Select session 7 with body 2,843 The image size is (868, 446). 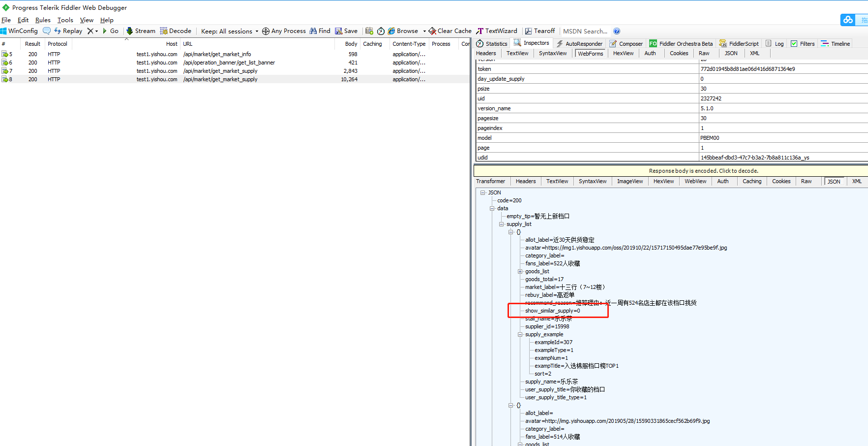click(x=235, y=71)
